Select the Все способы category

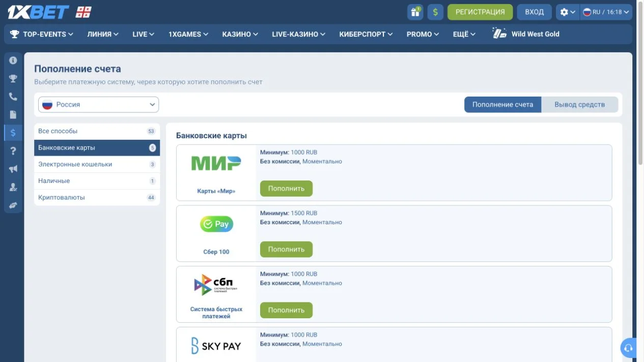coord(97,131)
